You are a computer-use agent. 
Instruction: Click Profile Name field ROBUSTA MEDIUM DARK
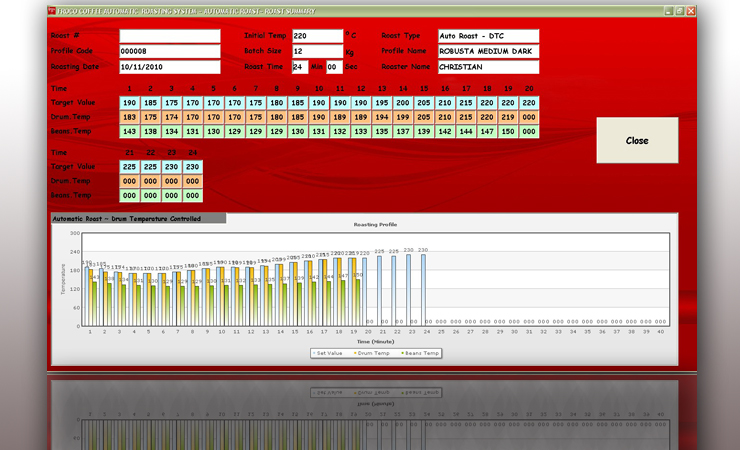488,51
